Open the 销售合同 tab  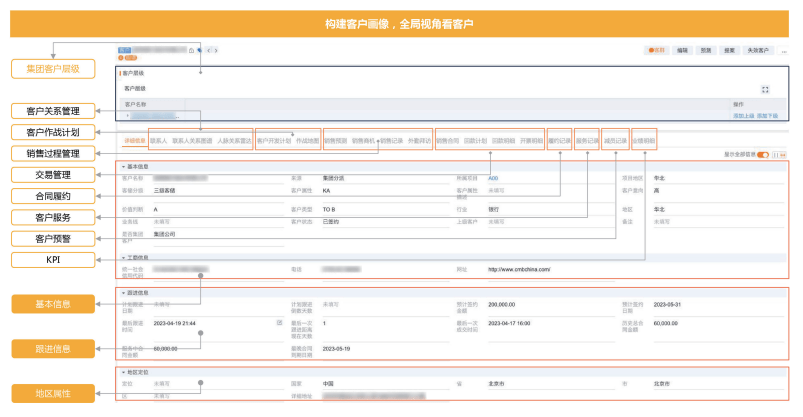pyautogui.click(x=447, y=142)
